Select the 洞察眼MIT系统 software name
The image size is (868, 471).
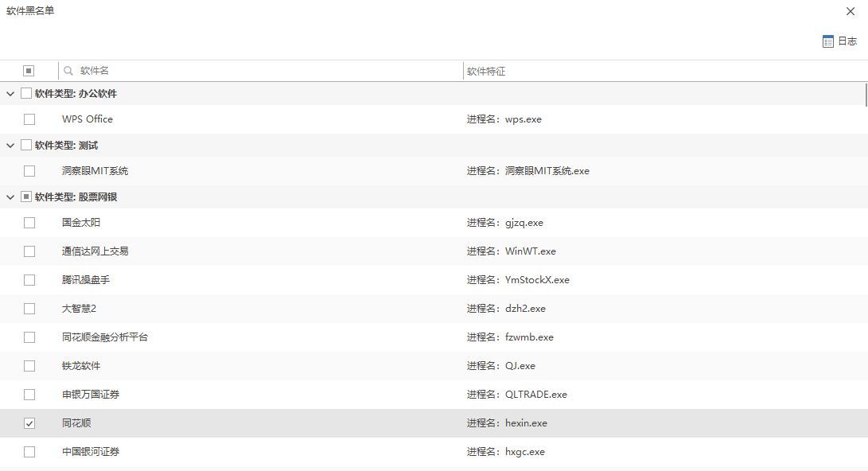(95, 171)
